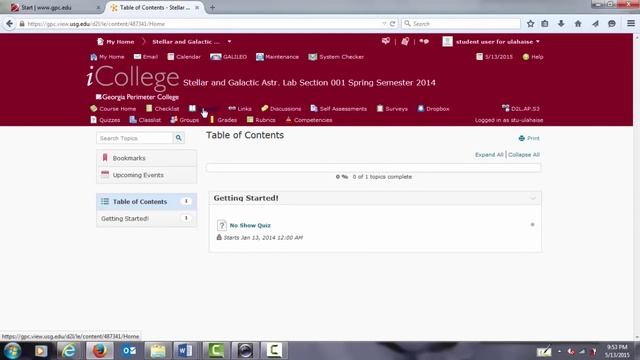This screenshot has height=360, width=640.
Task: Open the Grades tool
Action: (x=223, y=120)
